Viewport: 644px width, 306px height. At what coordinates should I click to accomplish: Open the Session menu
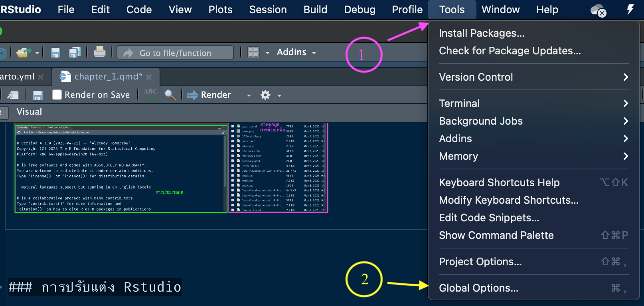tap(268, 10)
